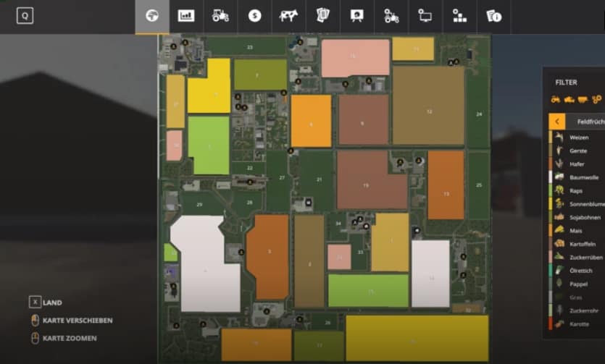Select the harvester filter icon under FILTER
The width and height of the screenshot is (605, 364).
point(569,98)
